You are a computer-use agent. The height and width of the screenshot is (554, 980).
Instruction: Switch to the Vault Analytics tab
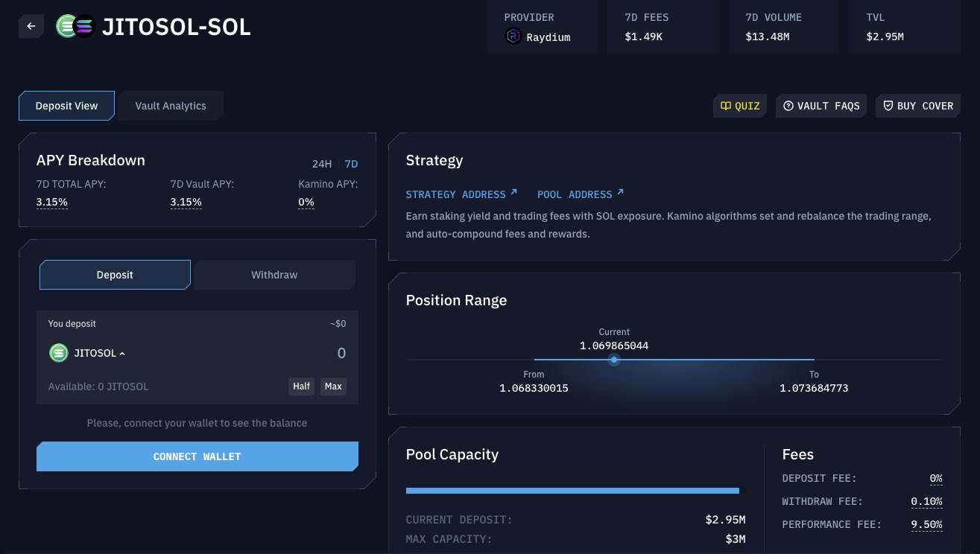pyautogui.click(x=171, y=106)
